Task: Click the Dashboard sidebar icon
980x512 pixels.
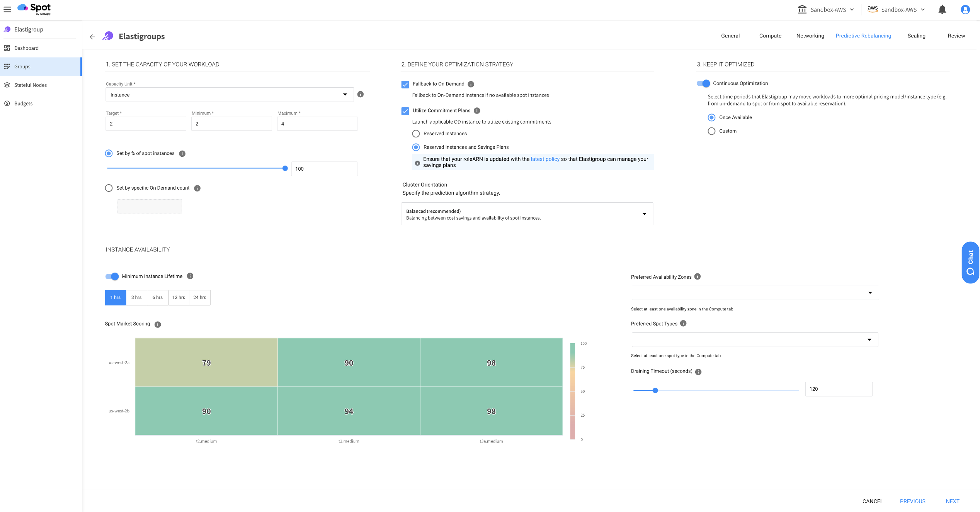Action: [7, 48]
